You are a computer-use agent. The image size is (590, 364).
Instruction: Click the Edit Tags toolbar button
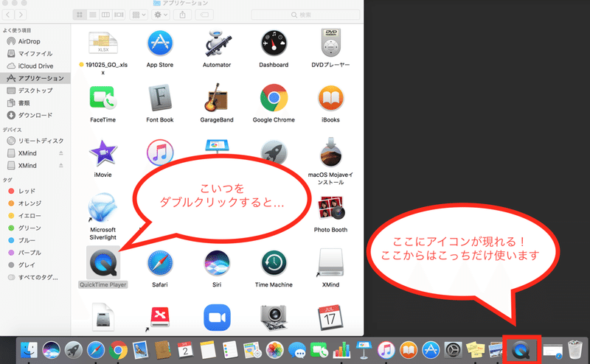(x=204, y=15)
